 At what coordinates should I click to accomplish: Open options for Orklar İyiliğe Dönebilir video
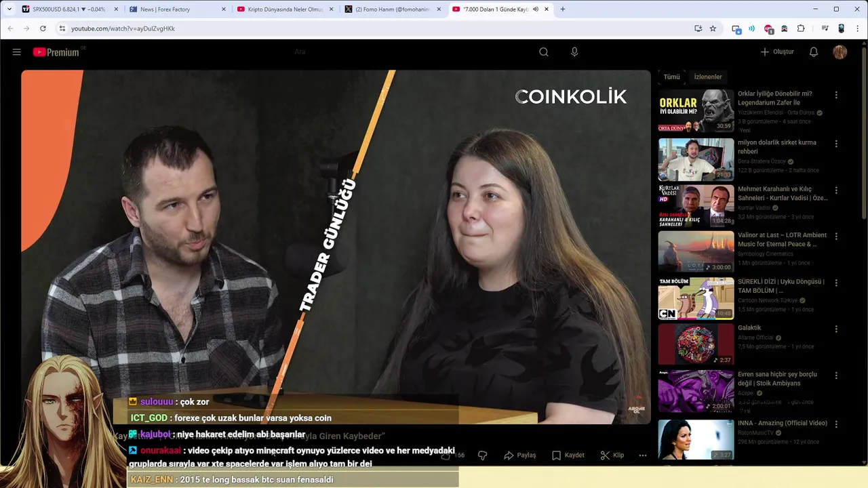click(836, 95)
